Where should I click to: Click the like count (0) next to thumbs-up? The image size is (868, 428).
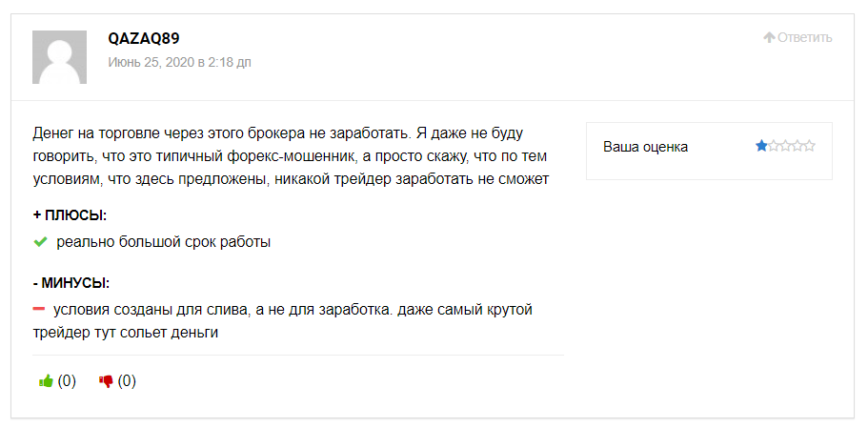tap(67, 381)
